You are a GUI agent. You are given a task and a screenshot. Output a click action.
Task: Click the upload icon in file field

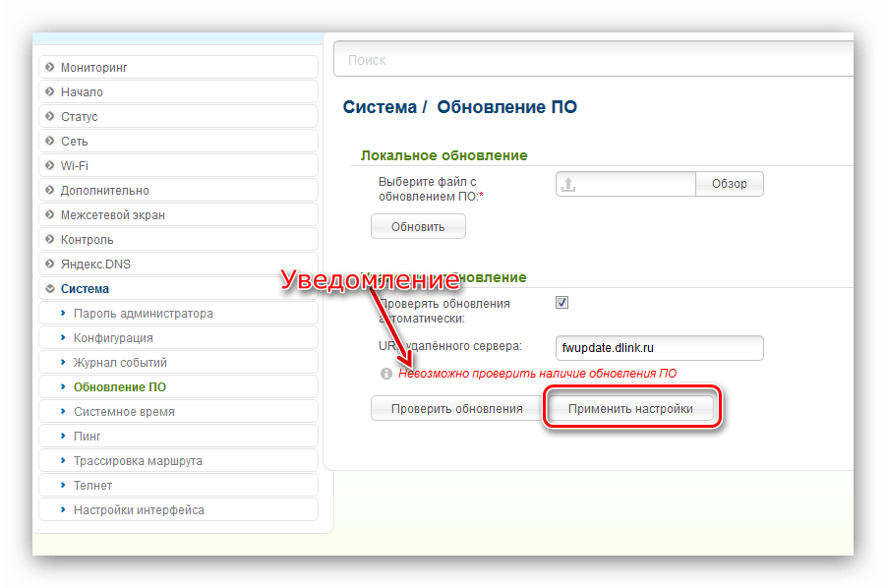click(x=568, y=184)
